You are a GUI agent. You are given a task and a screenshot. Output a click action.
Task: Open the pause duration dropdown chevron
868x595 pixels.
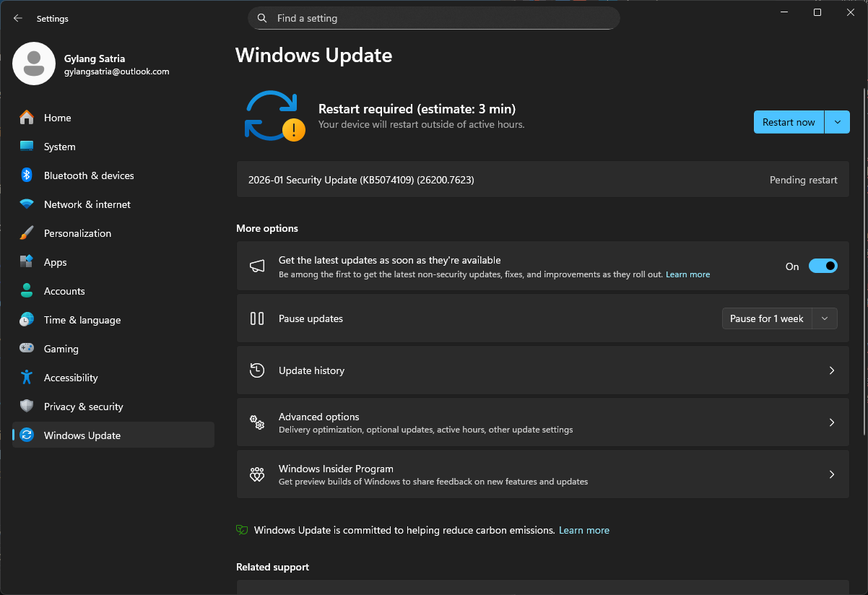pos(825,318)
